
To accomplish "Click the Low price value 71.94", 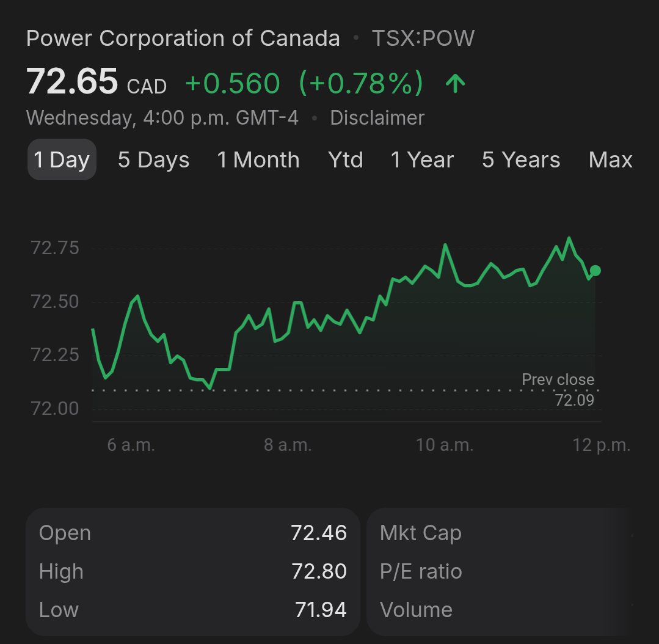I will tap(321, 610).
